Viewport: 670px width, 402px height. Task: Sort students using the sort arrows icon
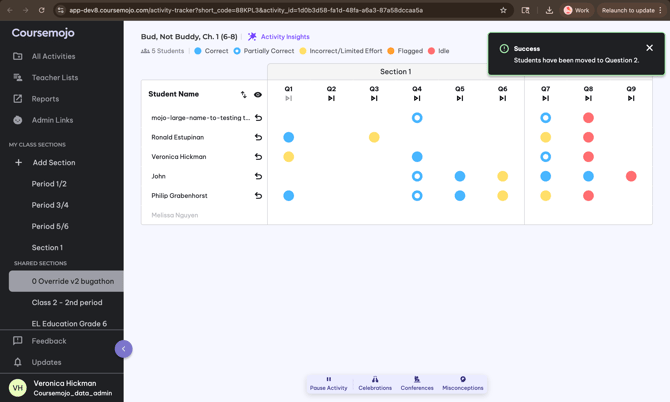point(244,95)
